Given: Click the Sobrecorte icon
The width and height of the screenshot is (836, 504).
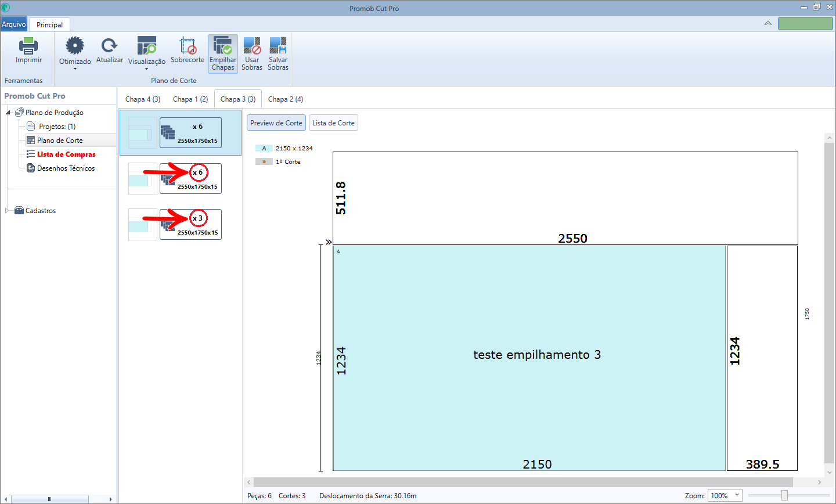Looking at the screenshot, I should click(x=188, y=46).
